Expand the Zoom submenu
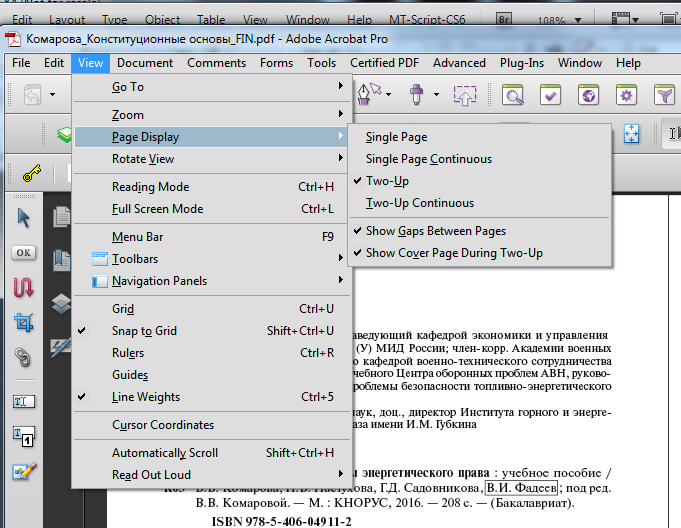 tap(212, 115)
